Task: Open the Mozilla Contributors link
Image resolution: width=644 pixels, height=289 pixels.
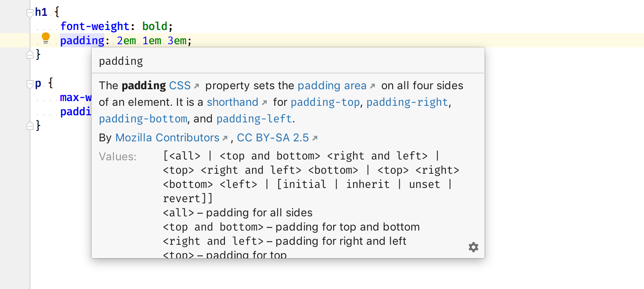Action: pos(167,138)
